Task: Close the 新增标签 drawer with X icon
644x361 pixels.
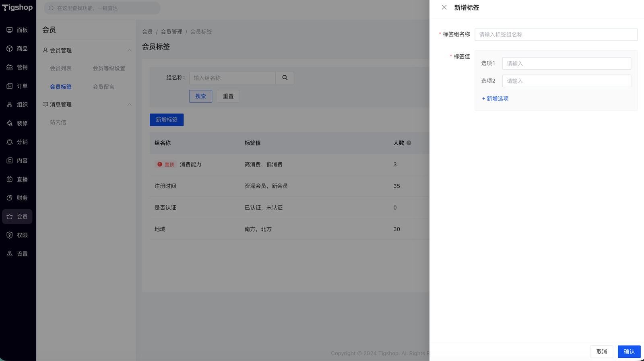Action: (444, 8)
